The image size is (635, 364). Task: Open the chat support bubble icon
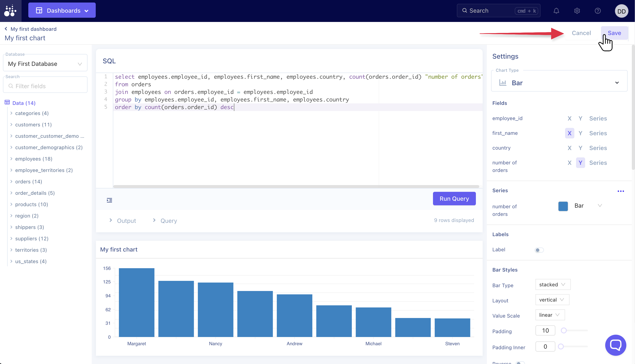click(616, 345)
